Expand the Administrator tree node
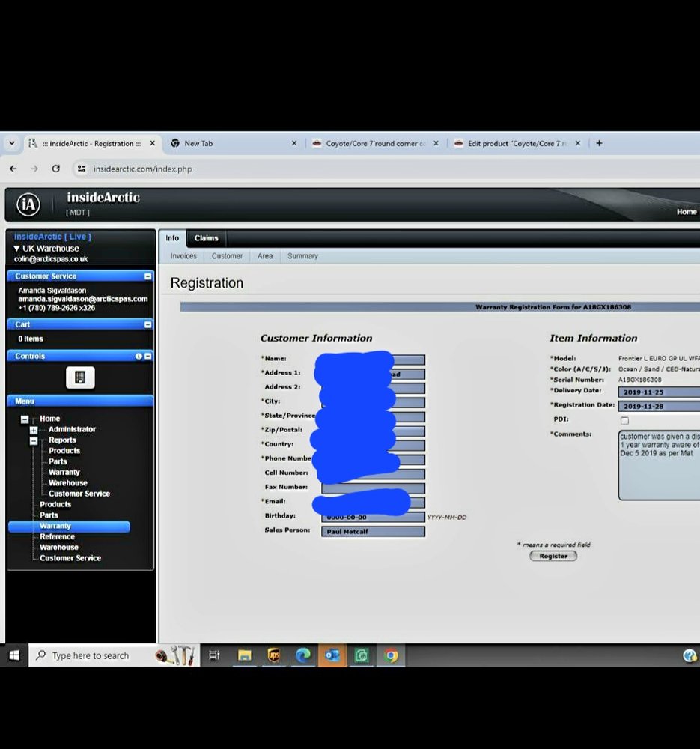Screen dimensions: 700x749 click(x=34, y=430)
